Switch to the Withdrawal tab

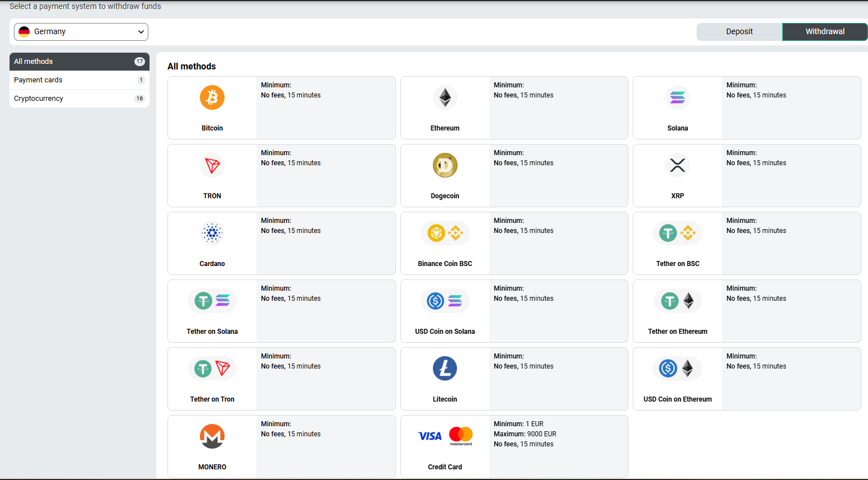pos(825,32)
